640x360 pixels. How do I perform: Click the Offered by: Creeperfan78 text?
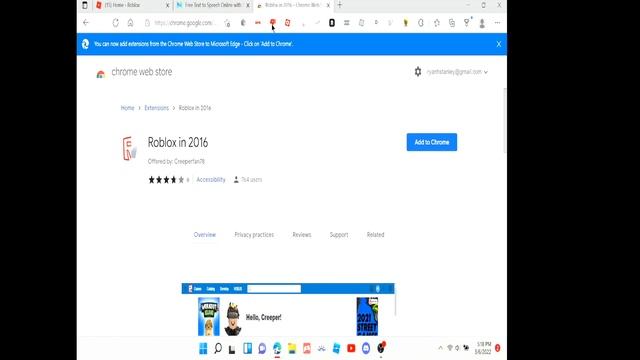coord(176,161)
